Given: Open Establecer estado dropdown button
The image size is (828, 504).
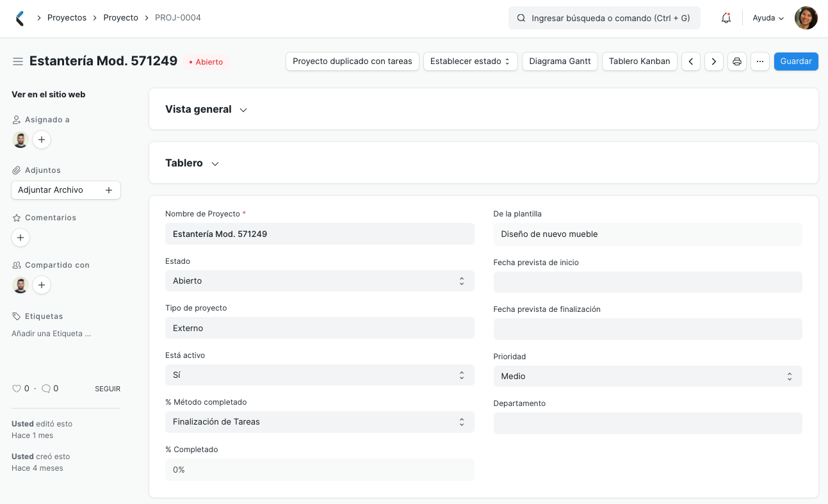Looking at the screenshot, I should click(470, 61).
